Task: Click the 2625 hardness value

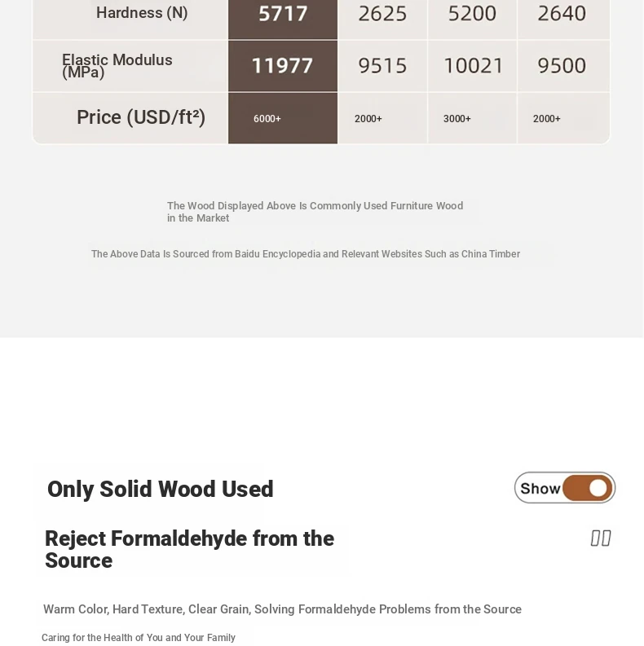Action: click(382, 14)
